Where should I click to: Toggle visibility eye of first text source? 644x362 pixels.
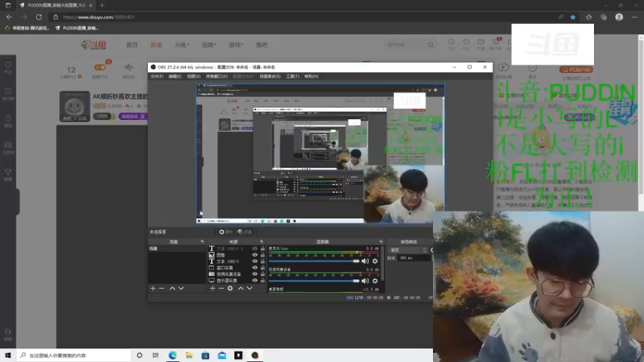254,249
